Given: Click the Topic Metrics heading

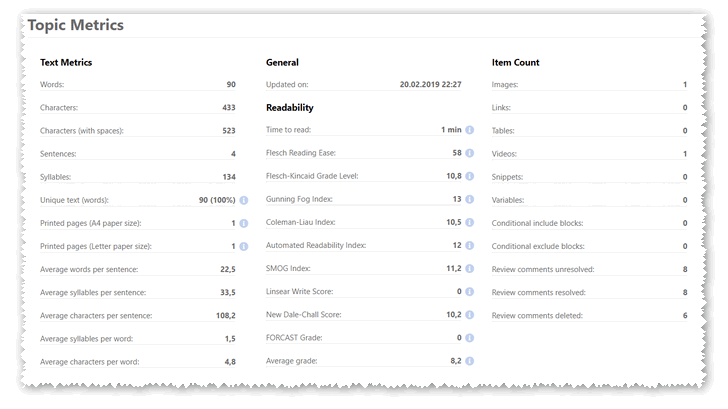Looking at the screenshot, I should [x=76, y=25].
